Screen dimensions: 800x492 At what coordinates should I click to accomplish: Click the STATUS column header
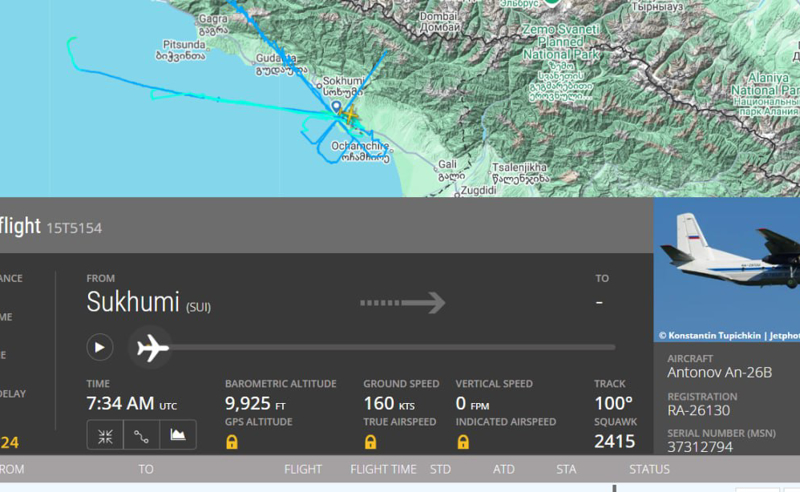[x=649, y=469]
